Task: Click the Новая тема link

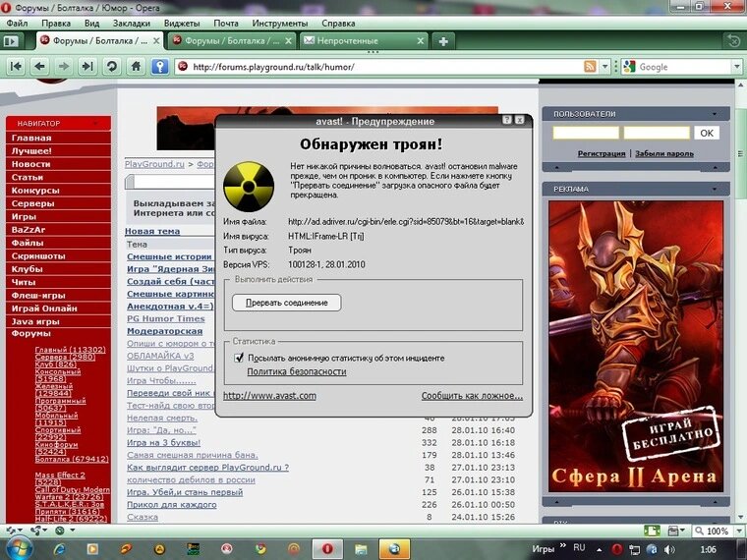Action: [x=152, y=231]
